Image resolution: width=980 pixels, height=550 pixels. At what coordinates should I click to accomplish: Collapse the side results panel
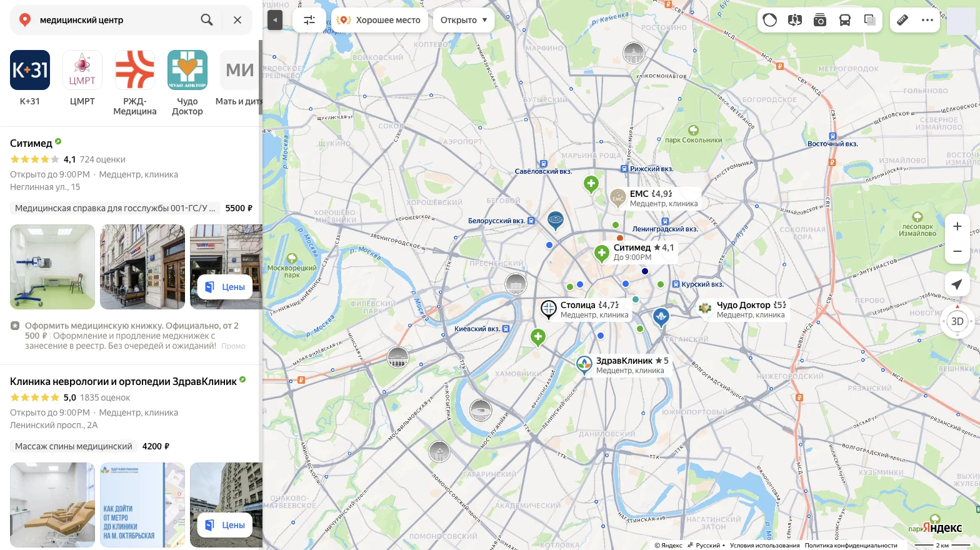(x=275, y=20)
